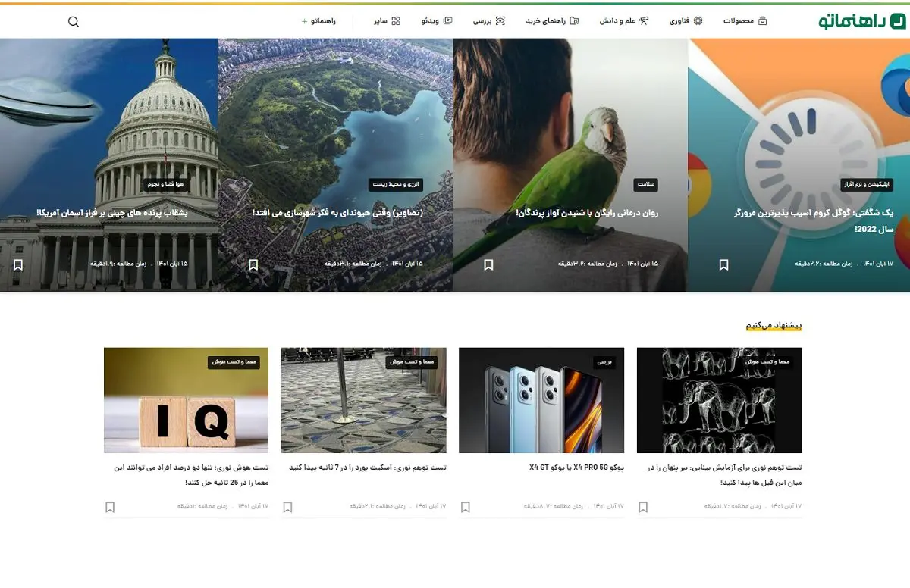Bookmark the hidden tiger illusion article
Screen dimensions: 910x588
coord(643,507)
